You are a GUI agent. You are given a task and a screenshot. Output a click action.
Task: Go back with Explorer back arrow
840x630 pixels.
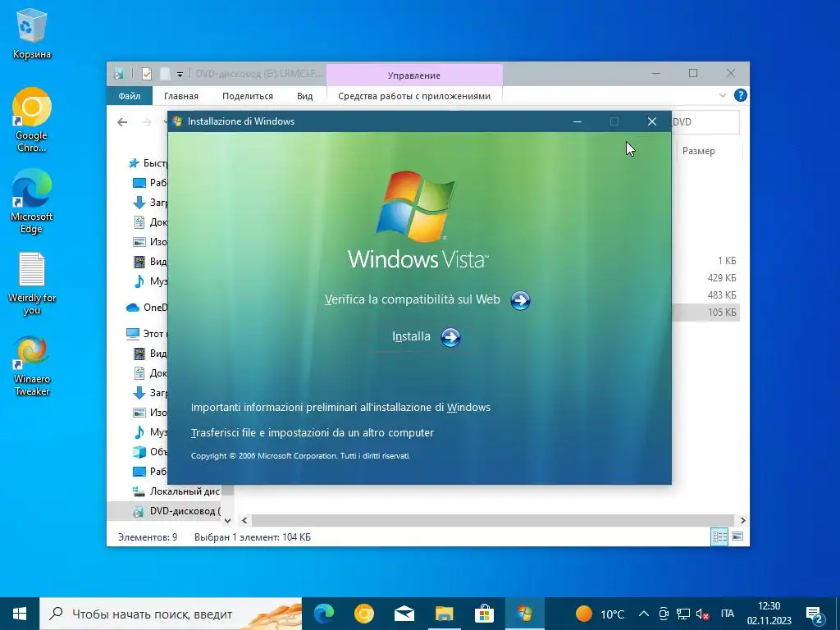(122, 122)
